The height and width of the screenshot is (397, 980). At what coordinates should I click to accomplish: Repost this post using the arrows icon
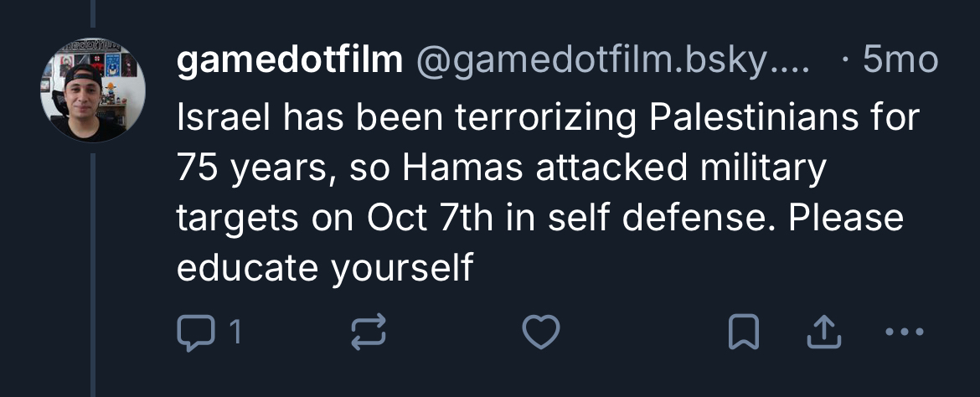(x=368, y=333)
